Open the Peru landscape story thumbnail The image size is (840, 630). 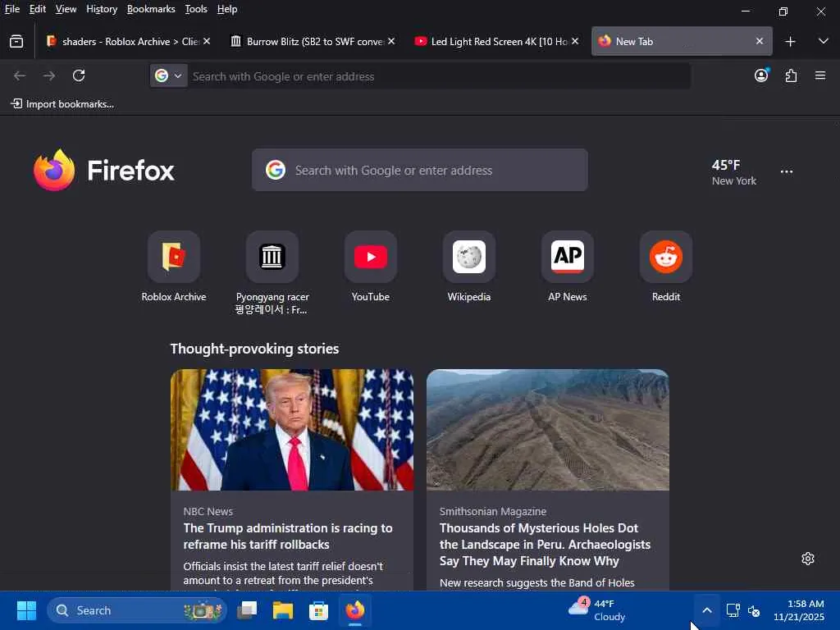pyautogui.click(x=547, y=430)
